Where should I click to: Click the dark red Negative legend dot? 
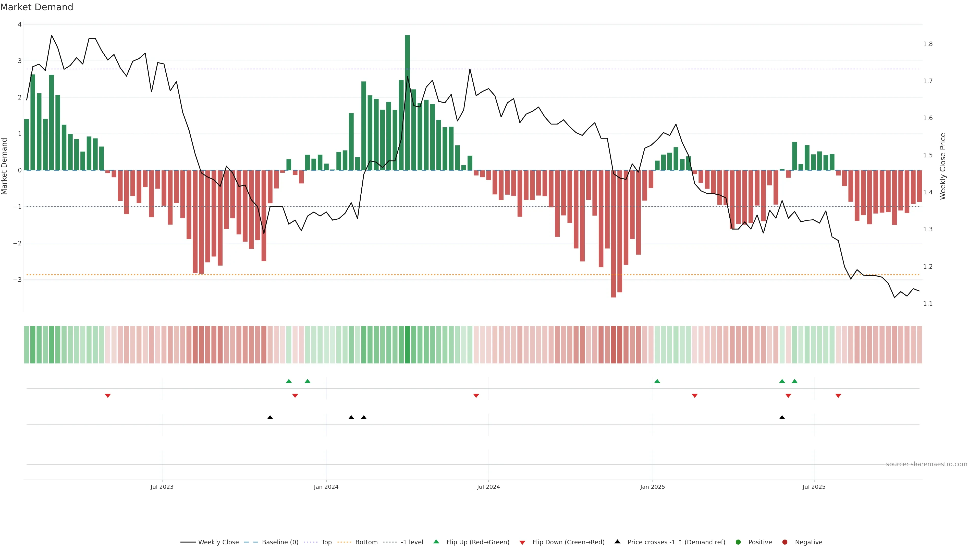(785, 542)
